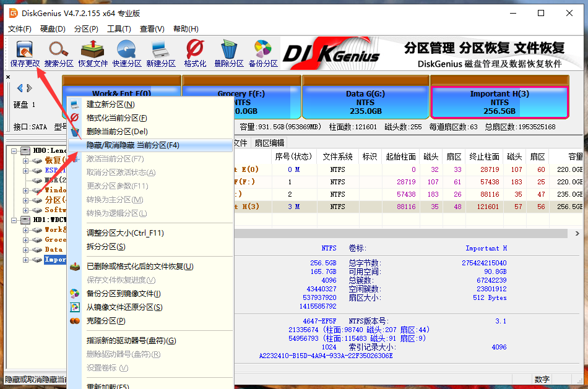Click the 起始柱面 column header
This screenshot has width=588, height=389.
pyautogui.click(x=400, y=156)
